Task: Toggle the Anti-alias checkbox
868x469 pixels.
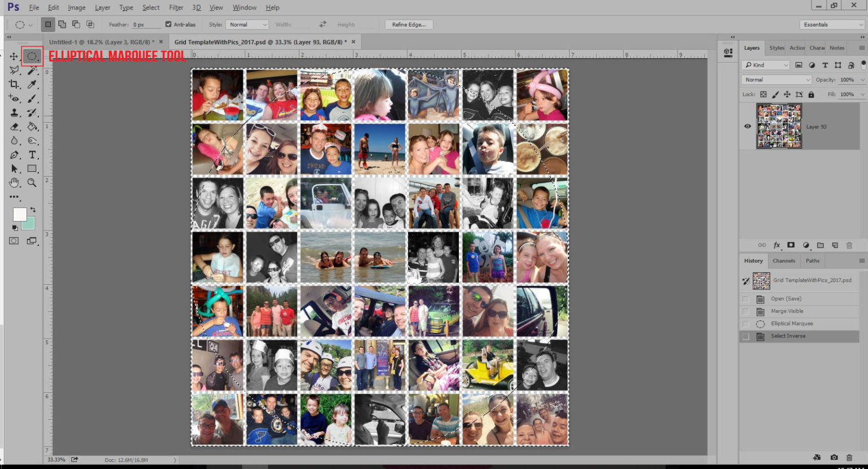Action: click(168, 24)
